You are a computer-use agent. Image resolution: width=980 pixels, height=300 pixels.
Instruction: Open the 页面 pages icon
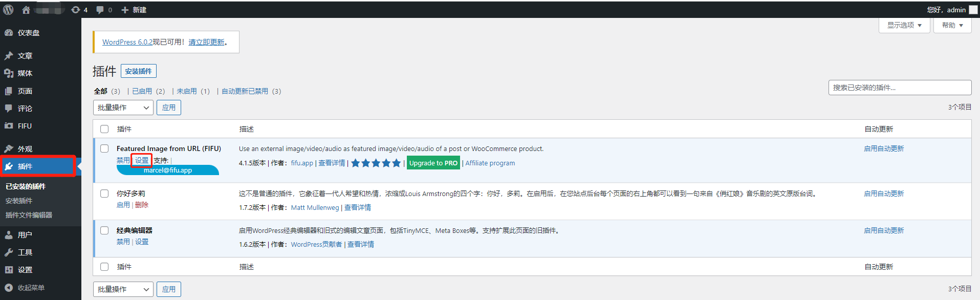9,91
